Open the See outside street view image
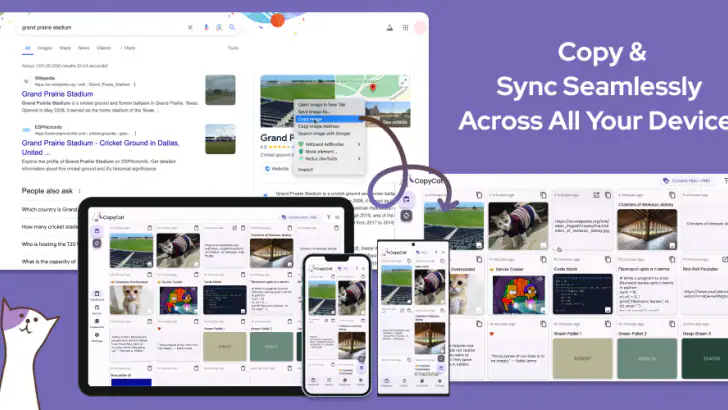Screen dimensions: 728x410 coord(388,115)
